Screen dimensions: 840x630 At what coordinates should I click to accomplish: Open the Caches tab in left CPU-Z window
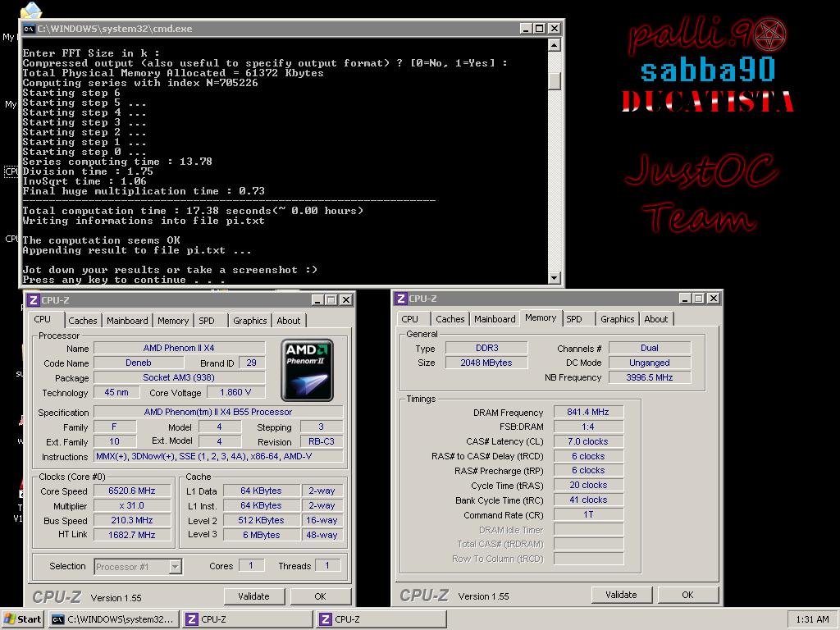[x=83, y=321]
